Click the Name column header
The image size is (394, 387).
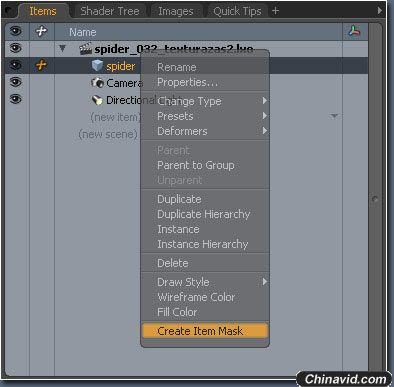(83, 32)
